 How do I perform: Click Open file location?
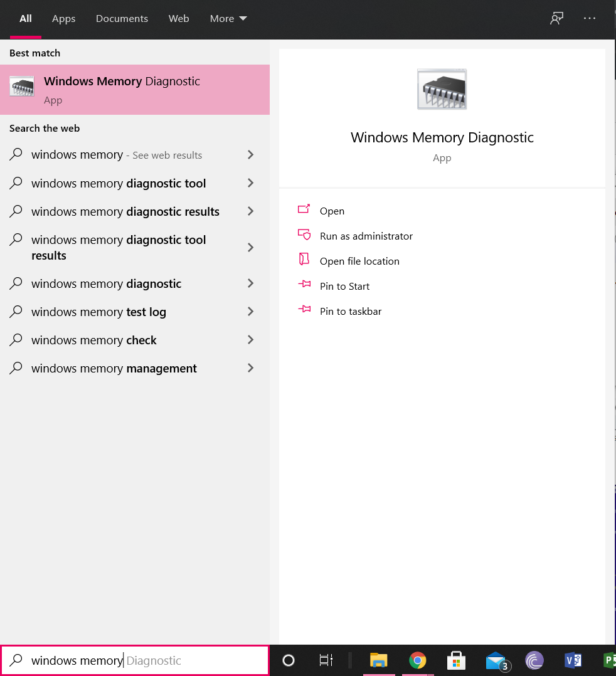[x=359, y=261]
